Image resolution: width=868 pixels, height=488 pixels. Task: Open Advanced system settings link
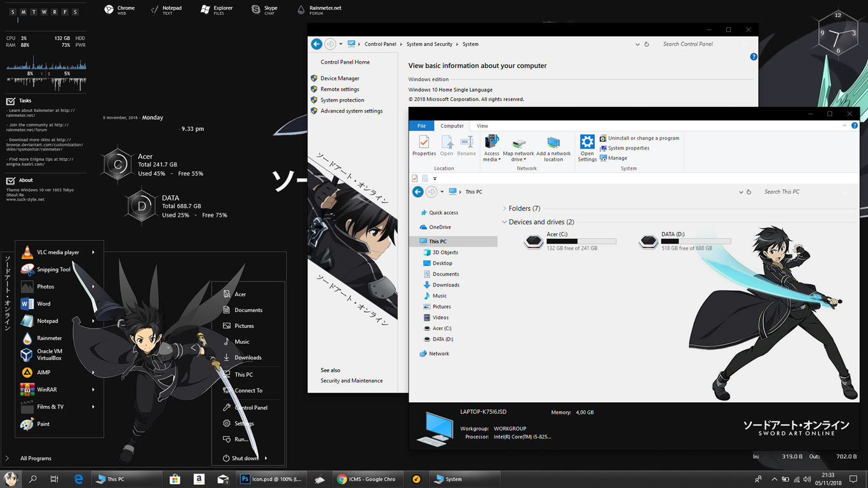pyautogui.click(x=351, y=111)
